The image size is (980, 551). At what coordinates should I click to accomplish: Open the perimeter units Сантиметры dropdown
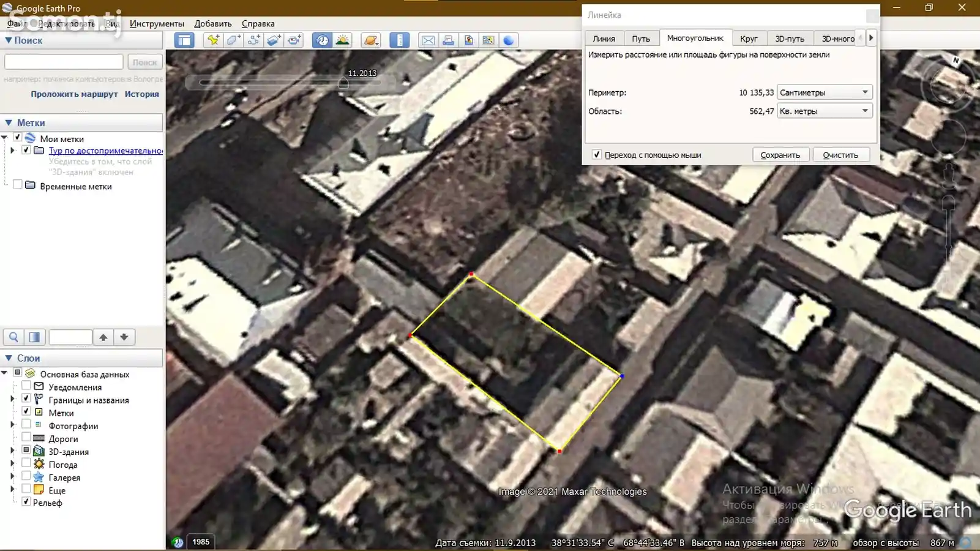coord(824,92)
